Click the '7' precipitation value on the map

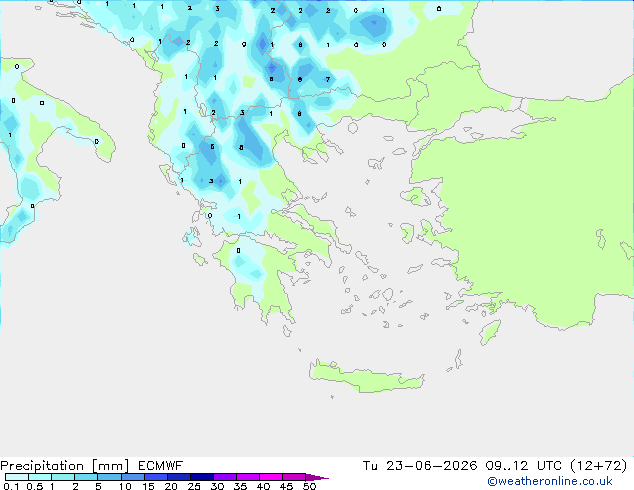pos(328,79)
